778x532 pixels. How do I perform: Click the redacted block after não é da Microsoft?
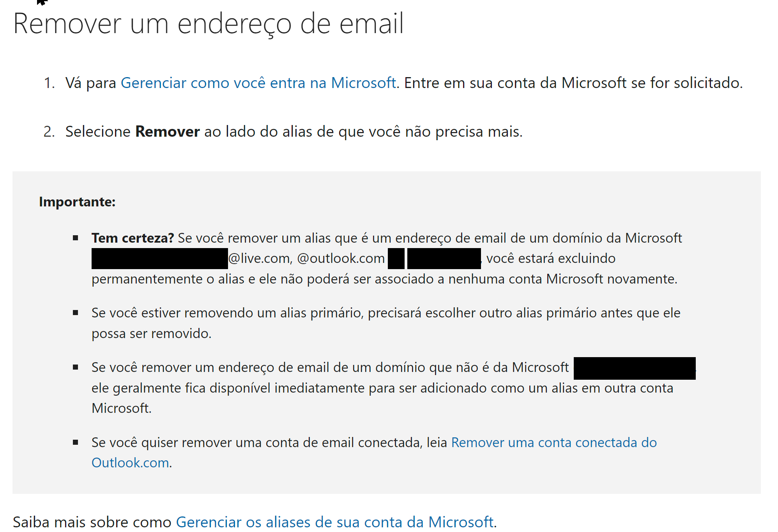(634, 368)
